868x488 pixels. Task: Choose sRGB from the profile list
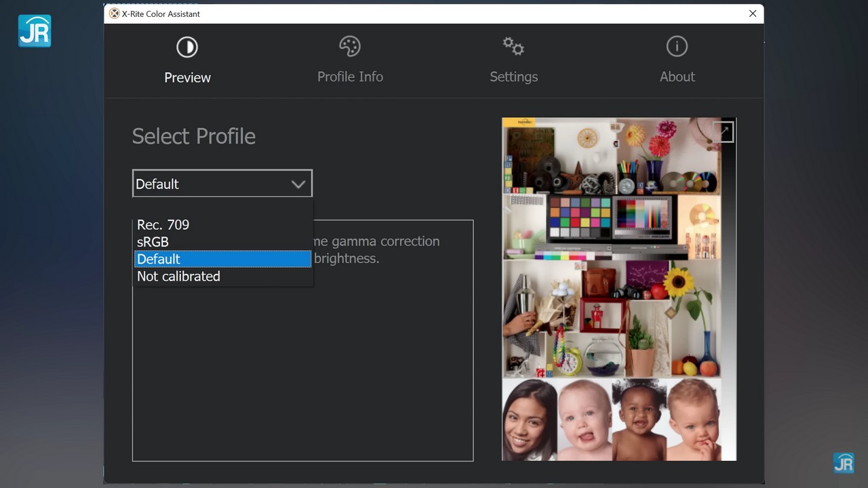click(x=153, y=242)
